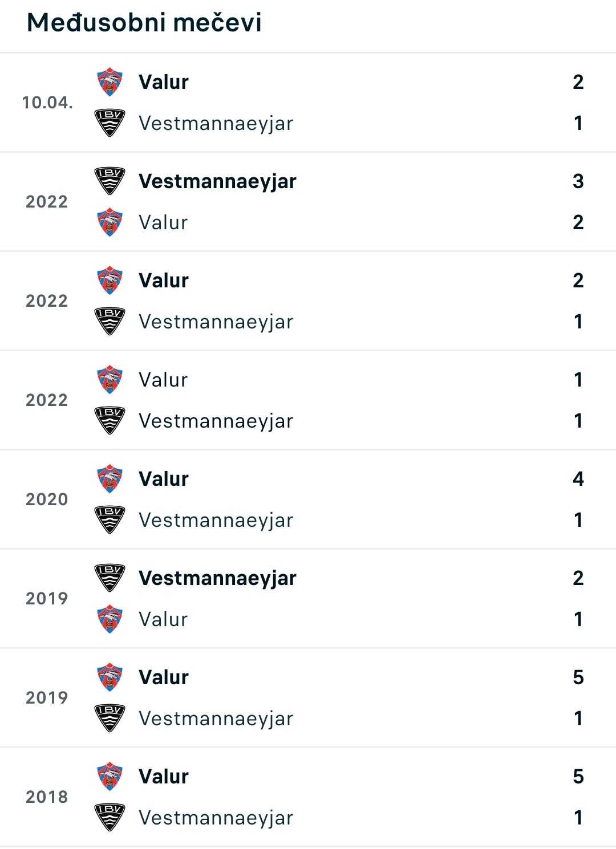This screenshot has width=616, height=849.
Task: Click Valur score 4 in 2020 match
Action: pyautogui.click(x=578, y=479)
